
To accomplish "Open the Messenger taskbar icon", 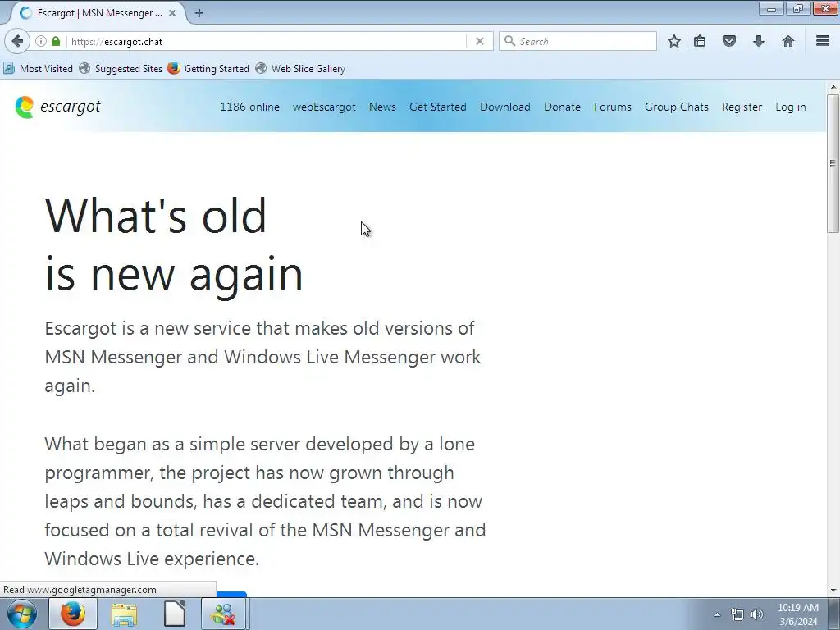I will point(224,614).
